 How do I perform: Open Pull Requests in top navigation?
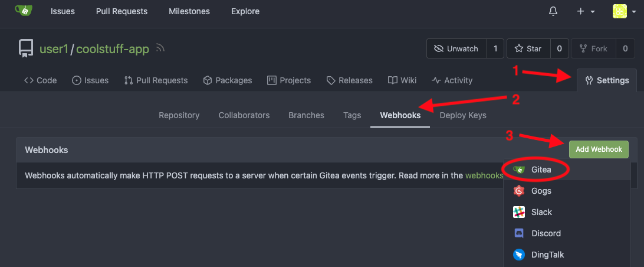[x=121, y=12]
